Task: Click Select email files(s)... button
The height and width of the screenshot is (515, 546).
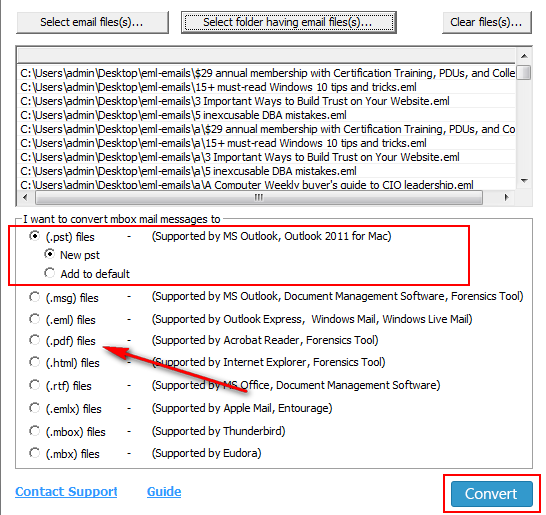Action: [92, 22]
